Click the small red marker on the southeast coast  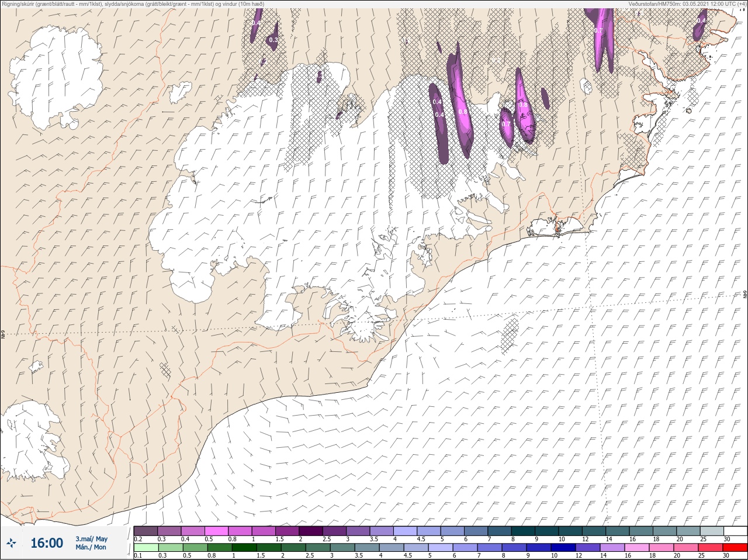point(557,230)
